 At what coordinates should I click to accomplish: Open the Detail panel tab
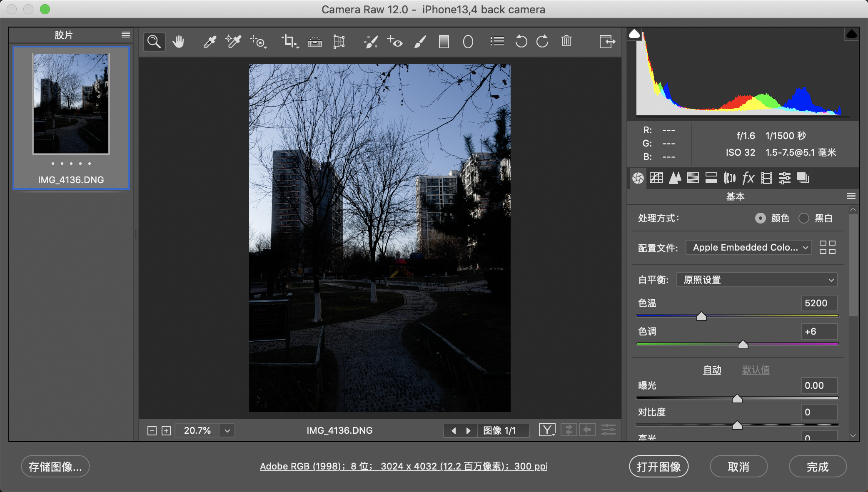click(x=675, y=178)
